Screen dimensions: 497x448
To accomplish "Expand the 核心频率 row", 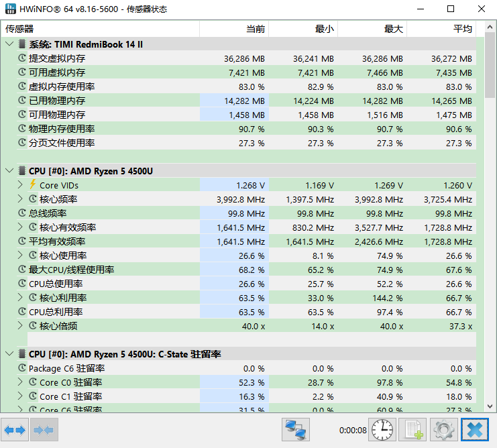I will pyautogui.click(x=20, y=199).
